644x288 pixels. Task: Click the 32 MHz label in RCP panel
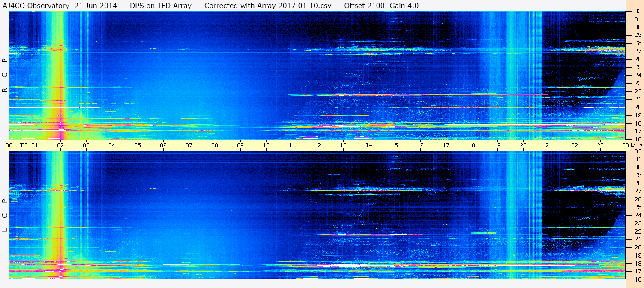[637, 12]
